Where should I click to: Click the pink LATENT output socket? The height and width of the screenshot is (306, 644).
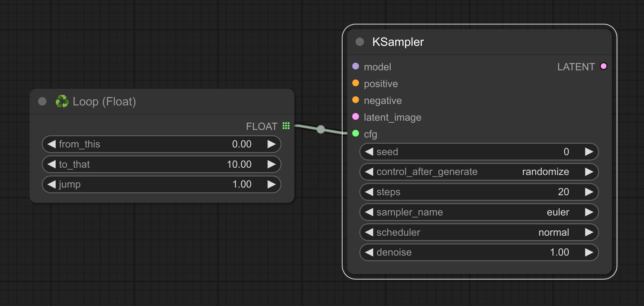coord(604,66)
